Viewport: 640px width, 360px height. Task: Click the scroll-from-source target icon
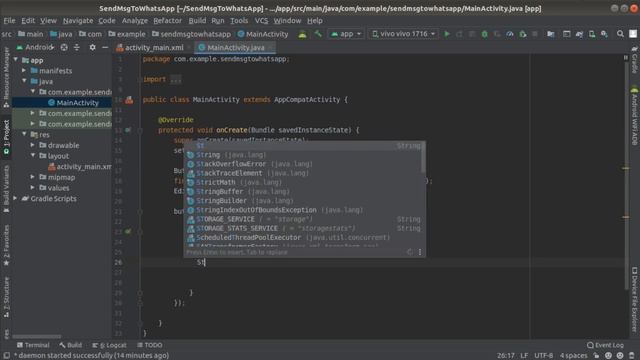click(64, 47)
